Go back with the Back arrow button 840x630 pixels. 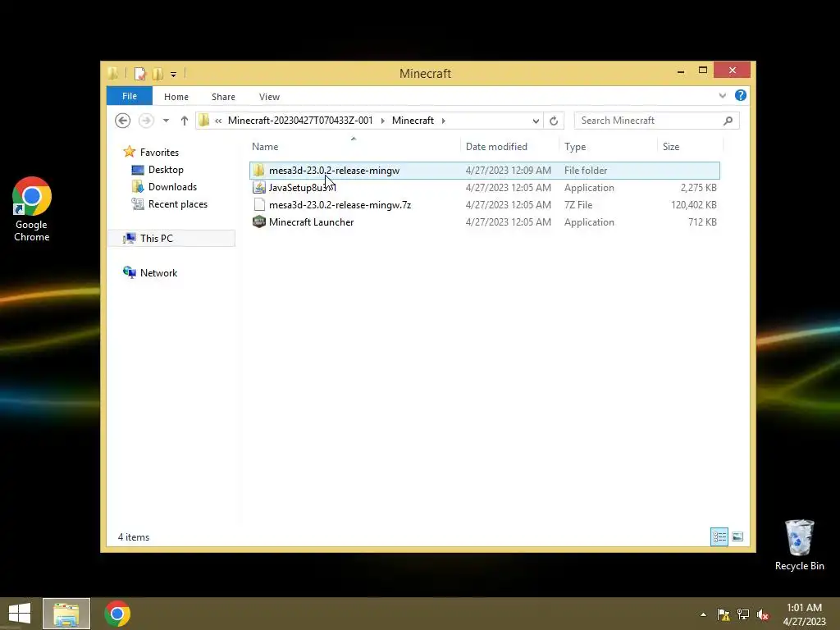pyautogui.click(x=123, y=121)
